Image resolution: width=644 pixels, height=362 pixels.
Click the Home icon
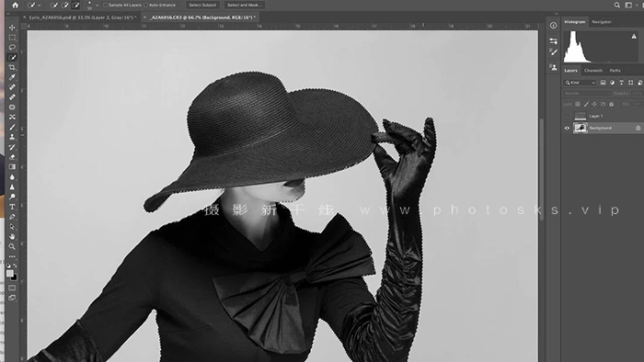(x=16, y=5)
